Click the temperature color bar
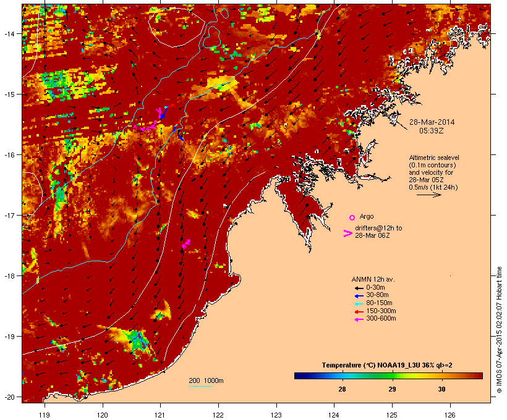Image resolution: width=507 pixels, height=420 pixels. [388, 376]
